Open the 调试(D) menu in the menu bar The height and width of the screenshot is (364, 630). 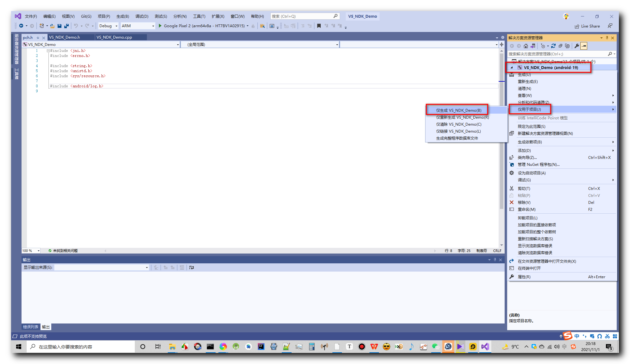(142, 16)
